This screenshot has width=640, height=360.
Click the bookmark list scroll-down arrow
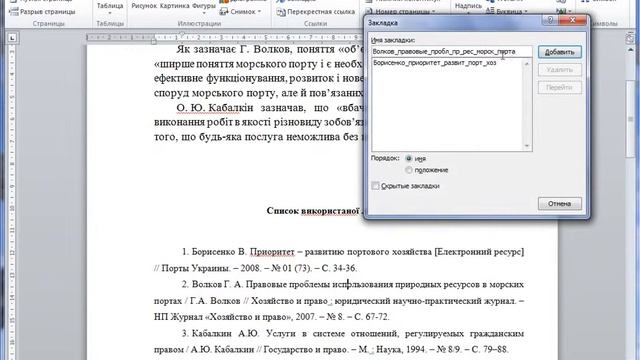[x=527, y=146]
